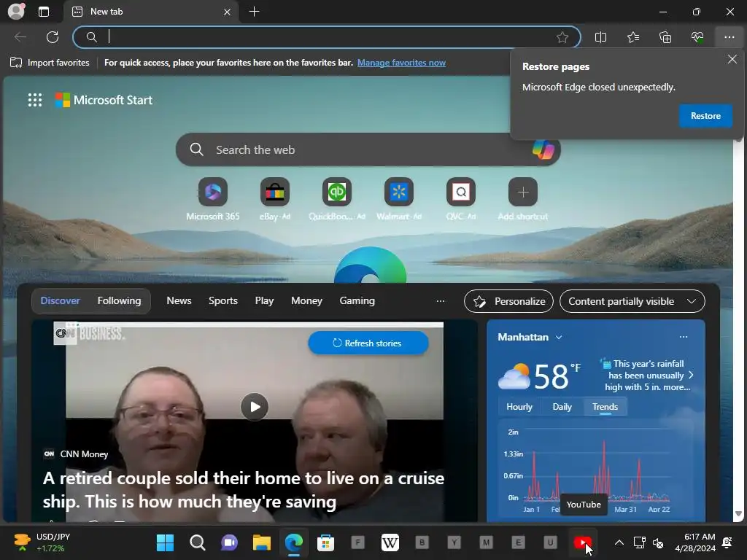Click the back navigation arrow
This screenshot has height=560, width=747.
20,37
